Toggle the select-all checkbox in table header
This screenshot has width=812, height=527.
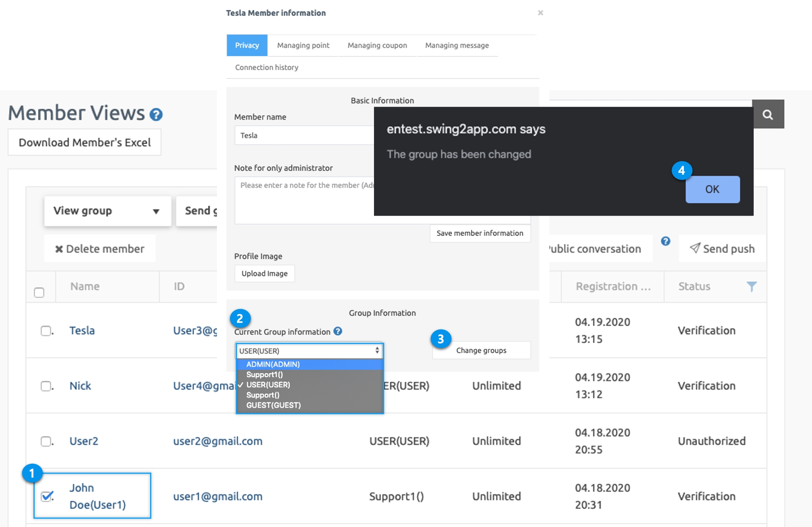click(39, 292)
